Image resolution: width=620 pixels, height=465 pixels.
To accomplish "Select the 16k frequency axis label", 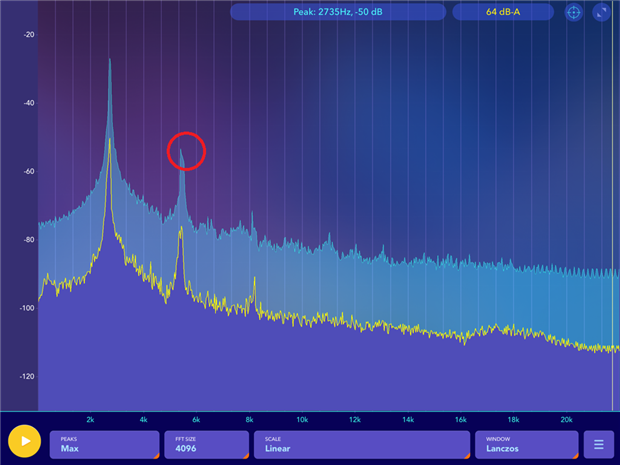I will (461, 420).
